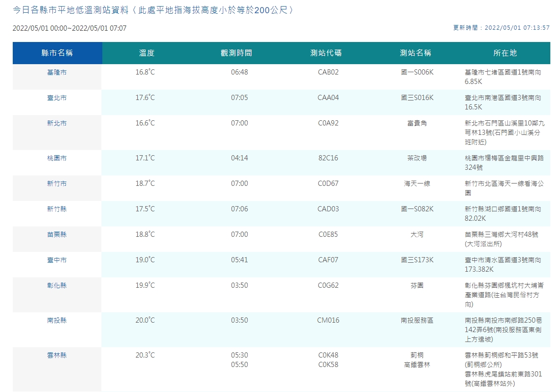Select the temperature value 18.8°C
Screen dimensions: 556x392
click(x=145, y=235)
